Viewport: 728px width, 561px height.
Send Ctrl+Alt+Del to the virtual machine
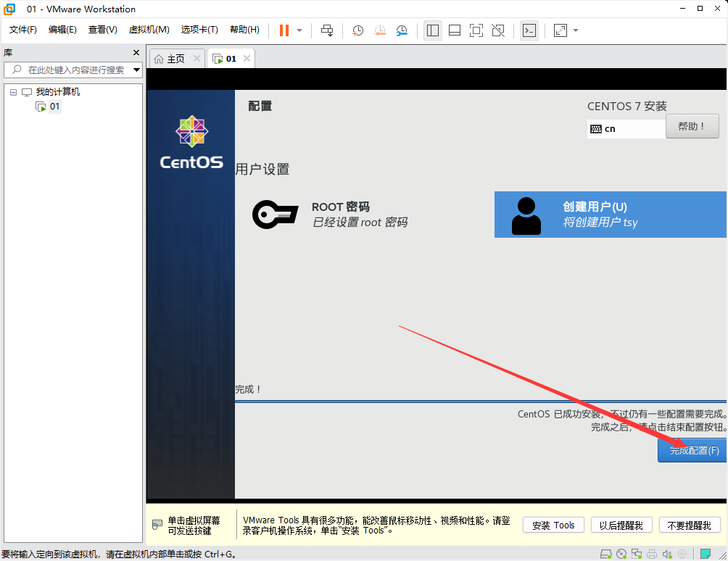327,30
